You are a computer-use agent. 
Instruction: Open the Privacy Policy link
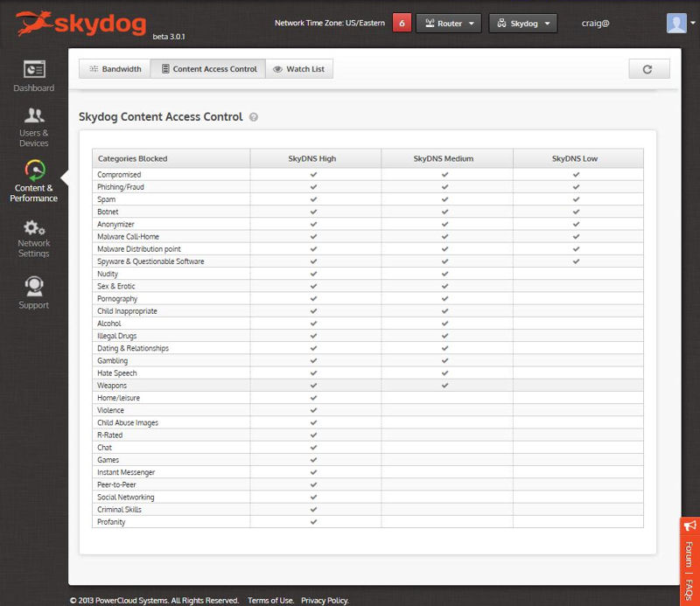coord(325,600)
